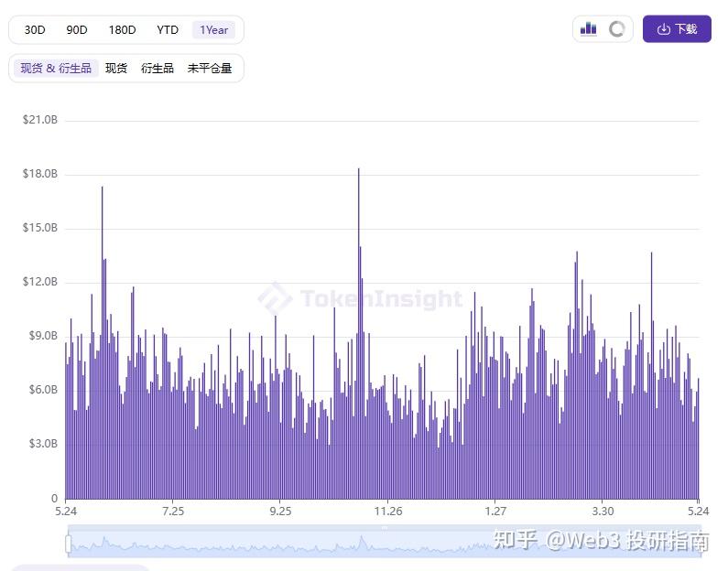
Task: Click the tall spike bar after 5.24
Action: point(103,342)
